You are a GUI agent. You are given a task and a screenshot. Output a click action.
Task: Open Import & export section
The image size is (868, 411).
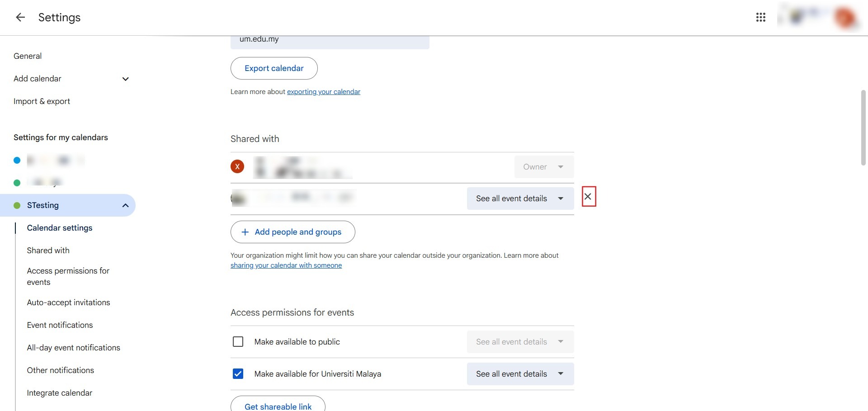(x=42, y=101)
